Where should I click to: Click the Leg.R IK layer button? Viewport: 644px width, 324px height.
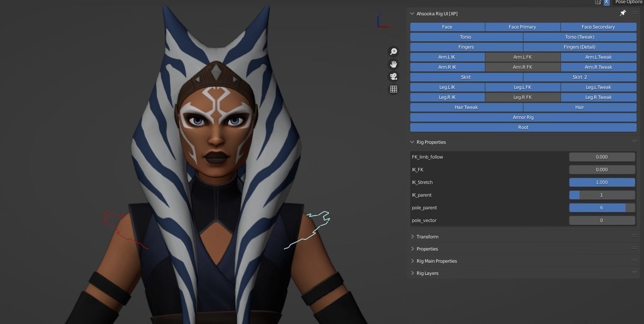tap(447, 97)
